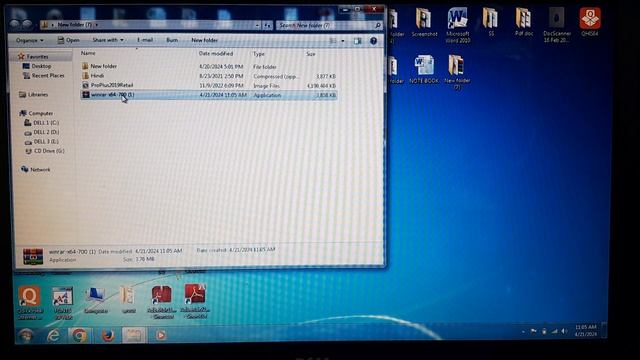Open the Windows Start menu
This screenshot has width=640, height=360.
point(26,335)
